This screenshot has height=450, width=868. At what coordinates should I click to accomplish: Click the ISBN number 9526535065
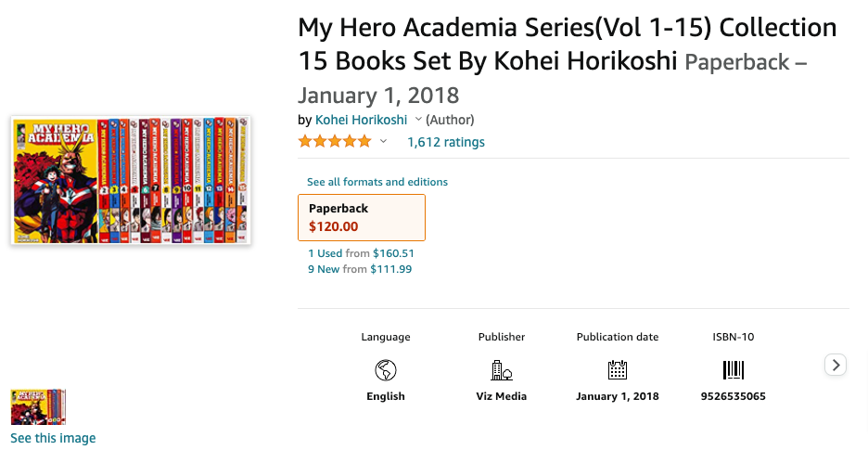[734, 396]
